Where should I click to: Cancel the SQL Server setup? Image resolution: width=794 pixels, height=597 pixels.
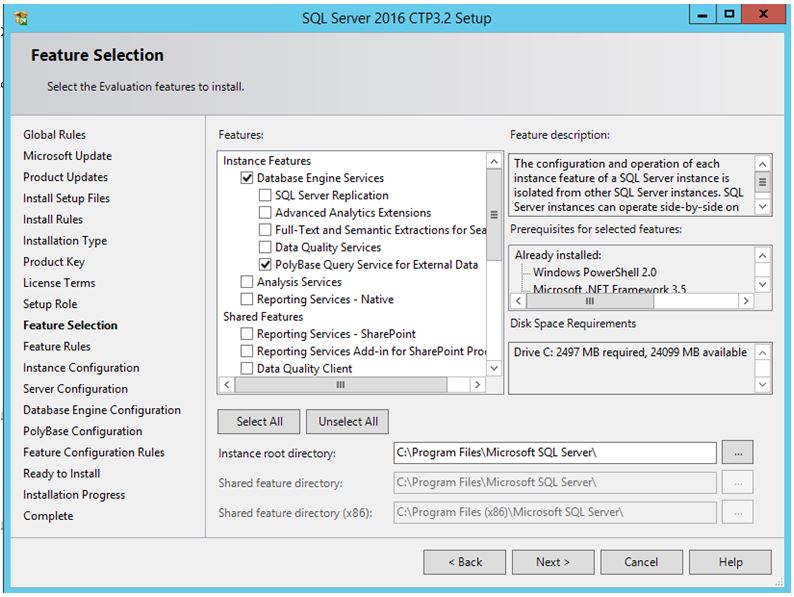point(641,562)
